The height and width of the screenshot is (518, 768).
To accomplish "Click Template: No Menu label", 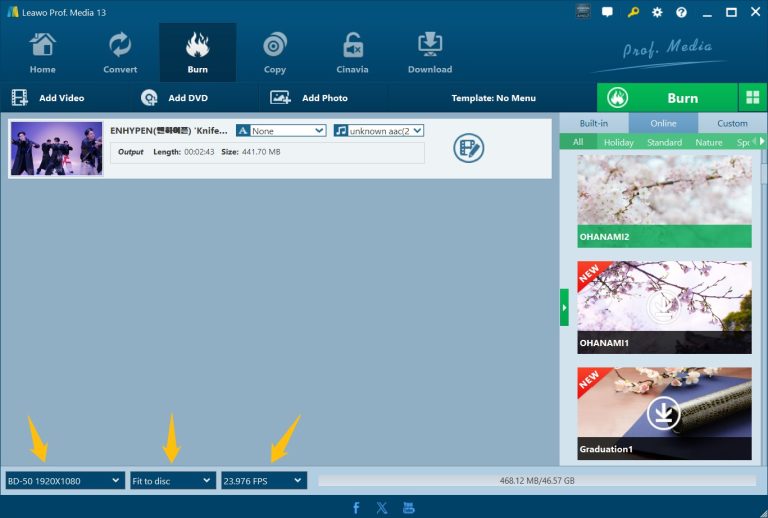I will pyautogui.click(x=493, y=98).
